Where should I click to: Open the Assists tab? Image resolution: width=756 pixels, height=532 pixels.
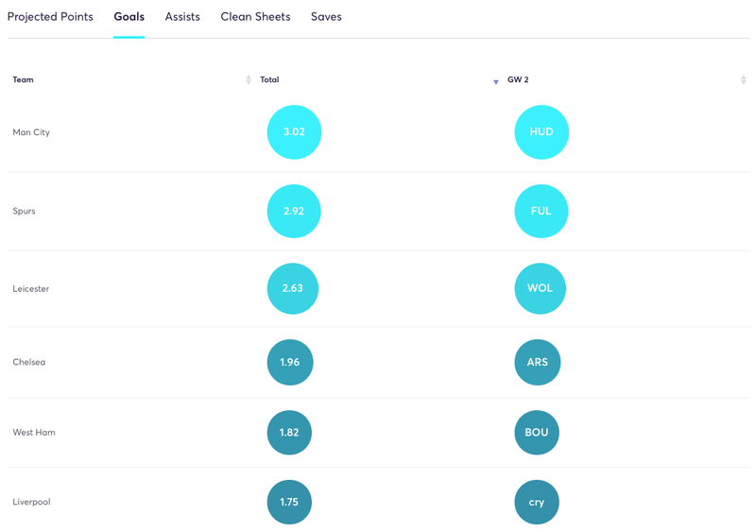click(182, 17)
